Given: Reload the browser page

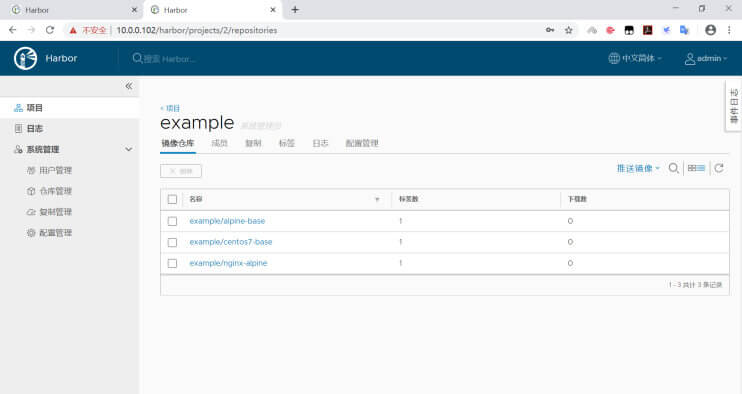Looking at the screenshot, I should [50, 30].
